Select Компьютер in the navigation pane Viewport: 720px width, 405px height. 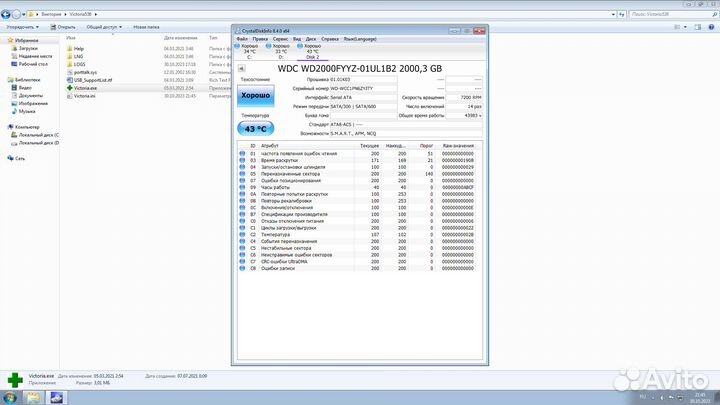(27, 127)
